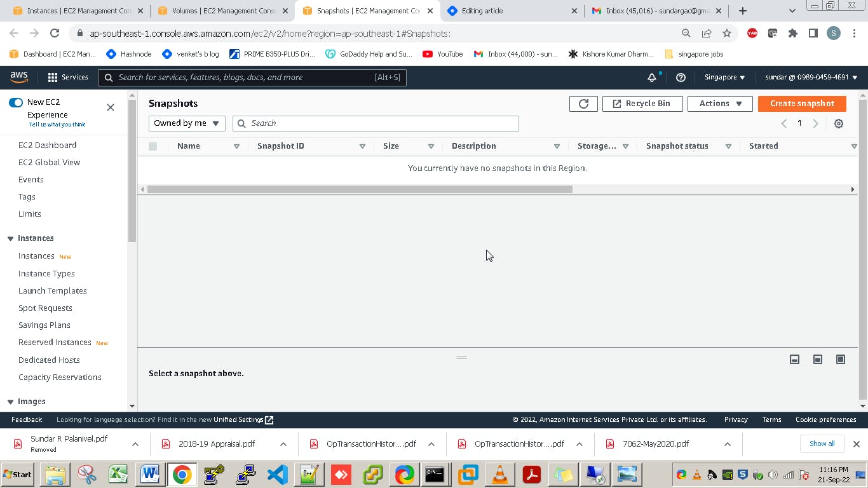Sort by Snapshot ID column arrow
The height and width of the screenshot is (488, 868).
[362, 146]
